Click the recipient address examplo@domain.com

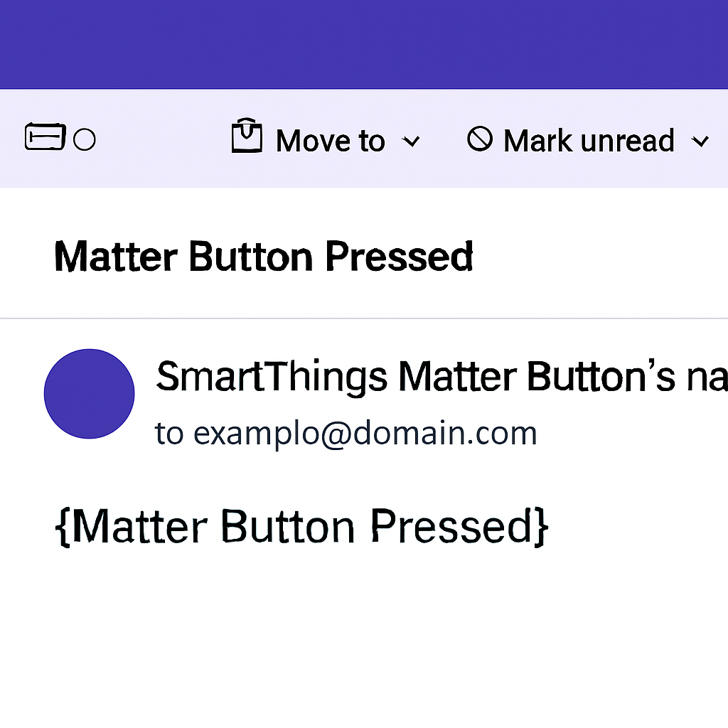[x=365, y=433]
